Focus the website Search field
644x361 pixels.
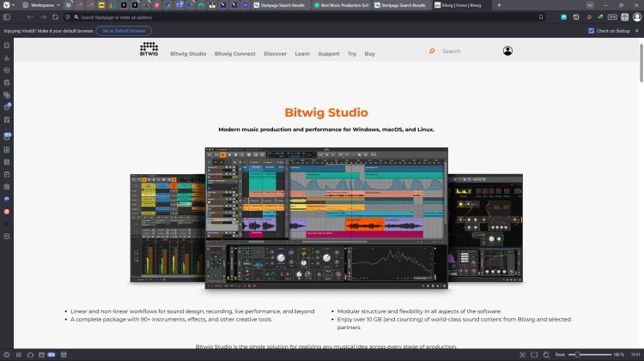pos(466,51)
